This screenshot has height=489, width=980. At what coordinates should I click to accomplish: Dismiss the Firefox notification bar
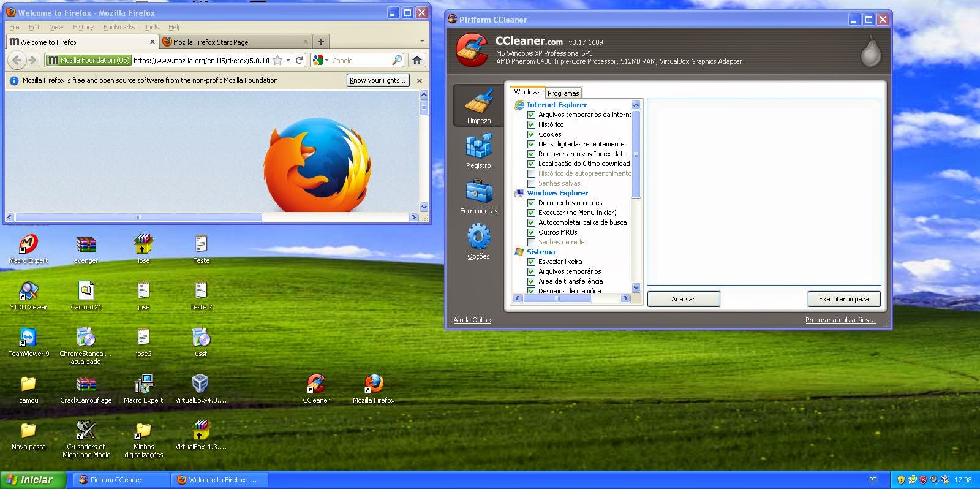point(420,80)
